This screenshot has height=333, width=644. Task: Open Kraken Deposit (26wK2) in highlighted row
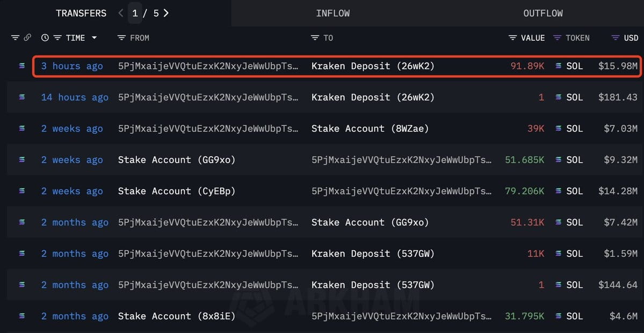point(373,66)
